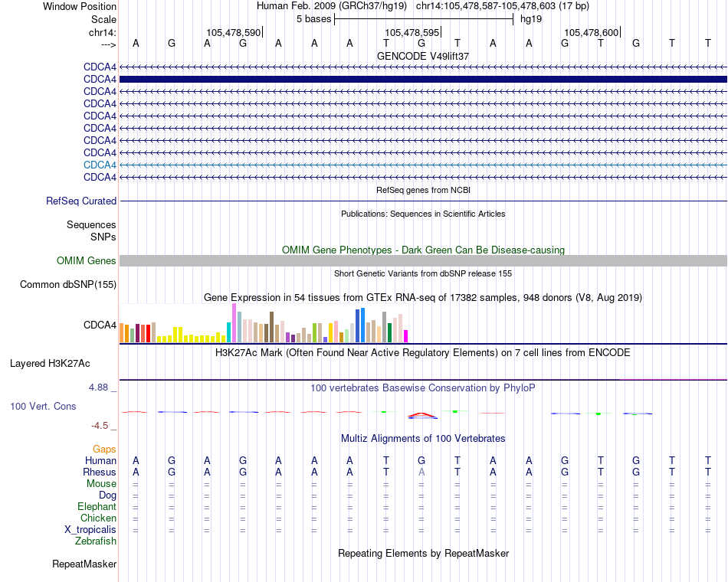This screenshot has width=728, height=582.
Task: Select the Mouse alignment row label
Action: (x=102, y=484)
